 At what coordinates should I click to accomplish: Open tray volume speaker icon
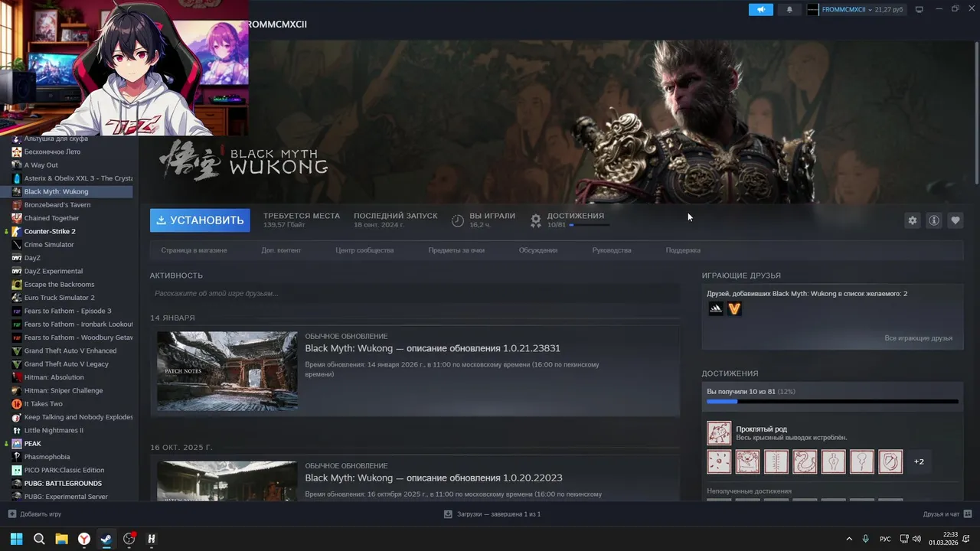pos(917,539)
